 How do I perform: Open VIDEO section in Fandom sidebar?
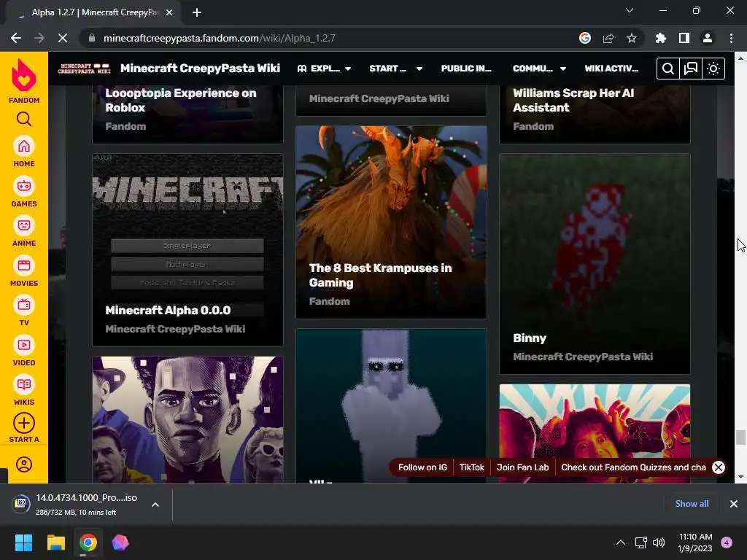24,351
